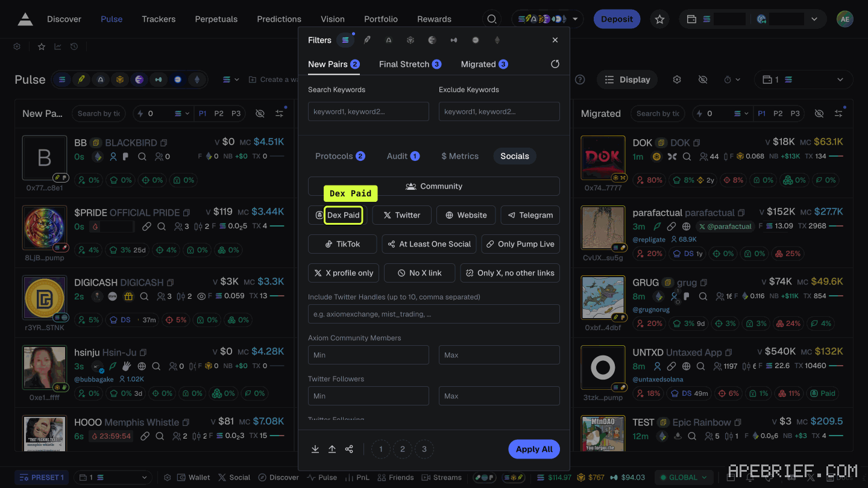Select filter preset slot 2
Image resolution: width=868 pixels, height=488 pixels.
pos(402,449)
